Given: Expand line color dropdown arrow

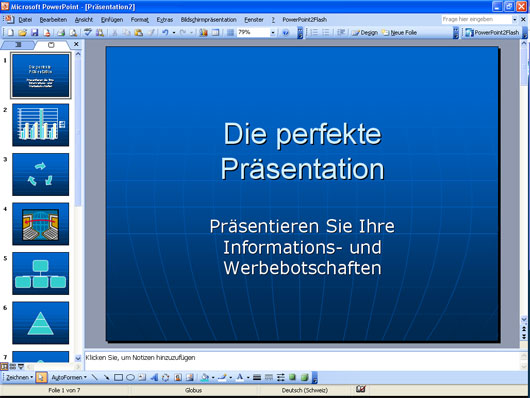Looking at the screenshot, I should coord(231,377).
